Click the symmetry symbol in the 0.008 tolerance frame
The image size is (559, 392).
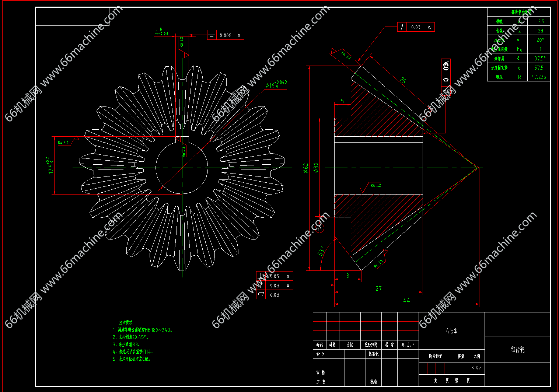[212, 35]
